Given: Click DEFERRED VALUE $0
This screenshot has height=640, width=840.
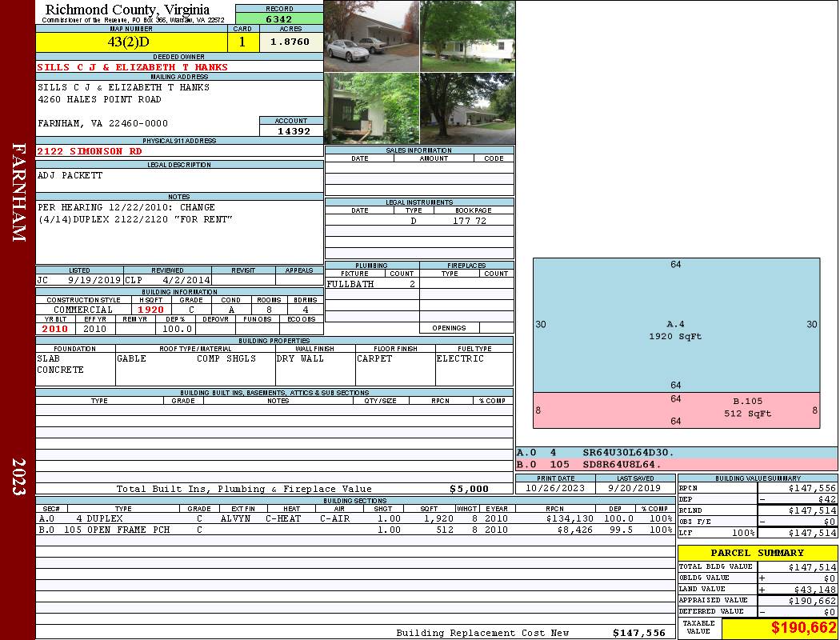Looking at the screenshot, I should (x=830, y=612).
